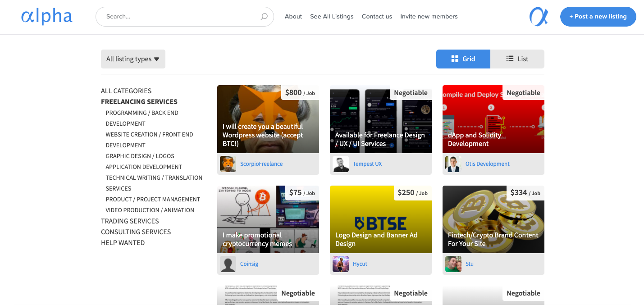Screen dimensions: 644x305
Task: Click the search magnifier icon
Action: tap(264, 17)
